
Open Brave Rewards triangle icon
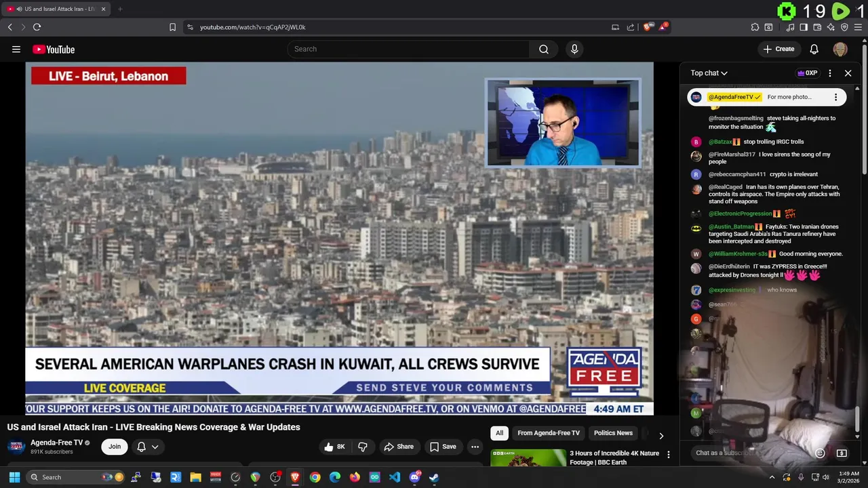664,27
